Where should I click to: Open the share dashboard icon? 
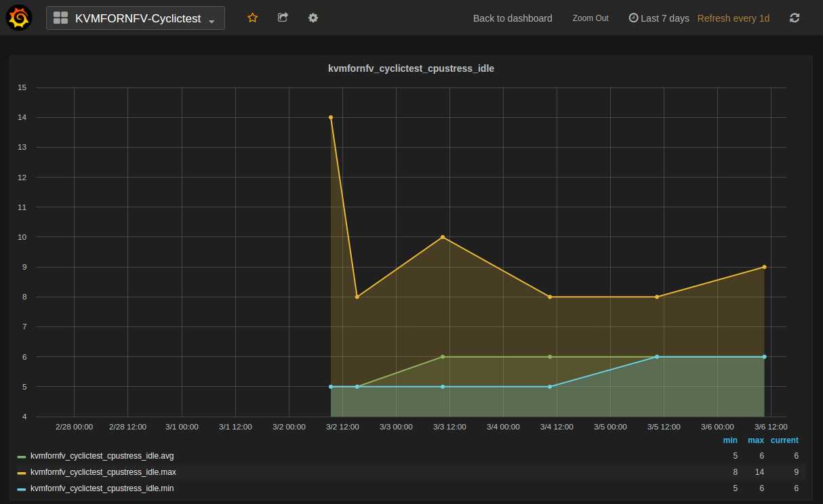283,18
